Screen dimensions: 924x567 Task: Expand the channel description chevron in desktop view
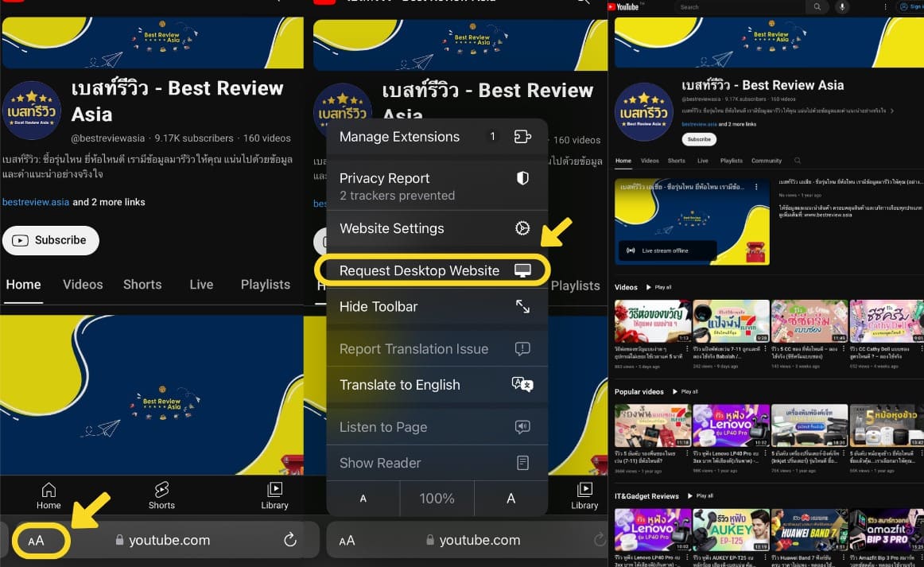pos(892,111)
